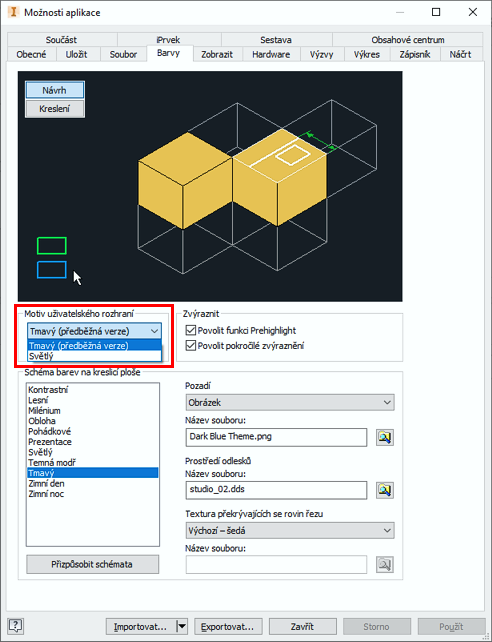Click the Importovat... button
The width and height of the screenshot is (492, 642).
click(141, 626)
